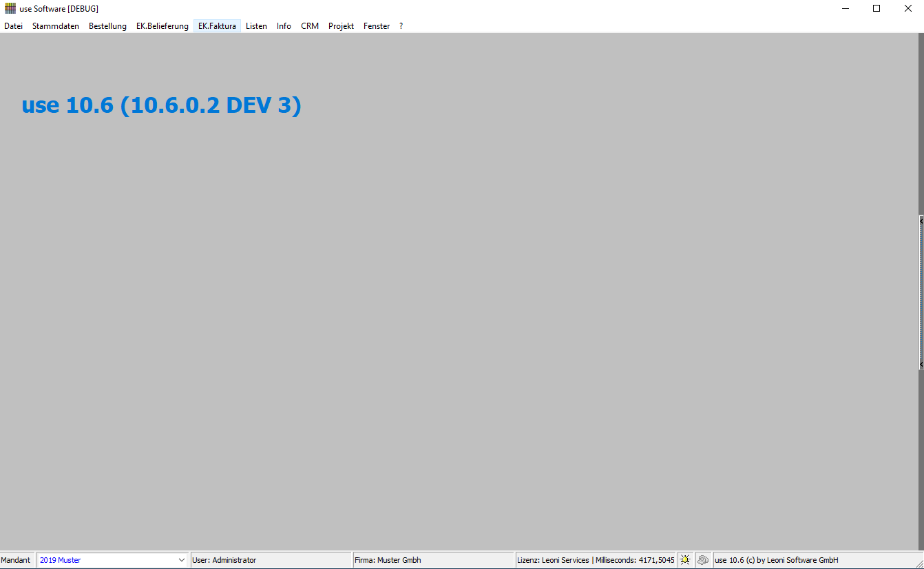924x569 pixels.
Task: Open the Listen menu
Action: click(256, 26)
